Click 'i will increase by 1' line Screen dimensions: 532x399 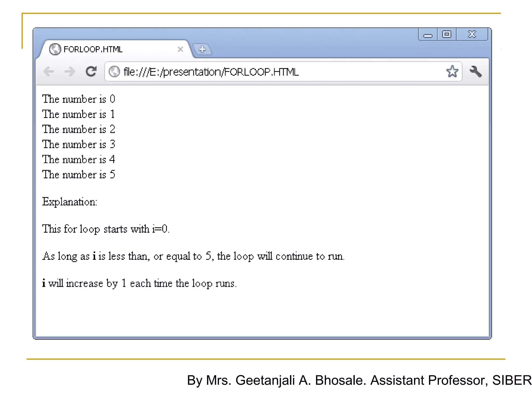(139, 283)
